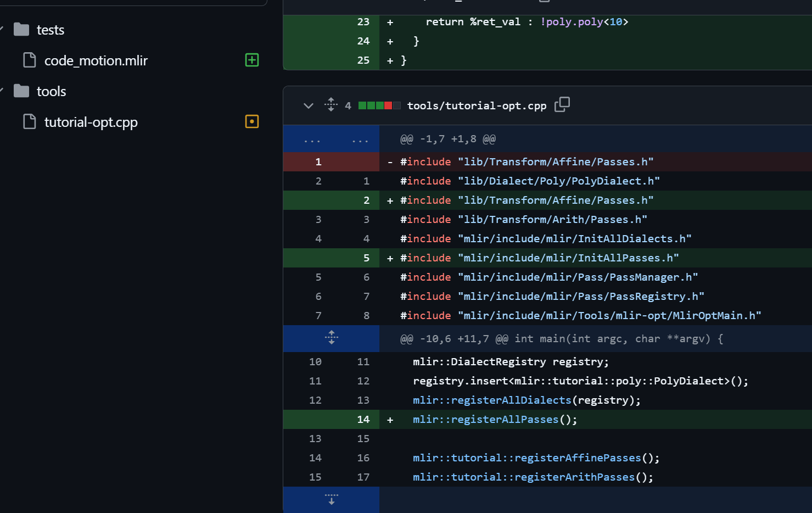Click the InitAllDialects.h include line
The image size is (812, 513).
[547, 238]
